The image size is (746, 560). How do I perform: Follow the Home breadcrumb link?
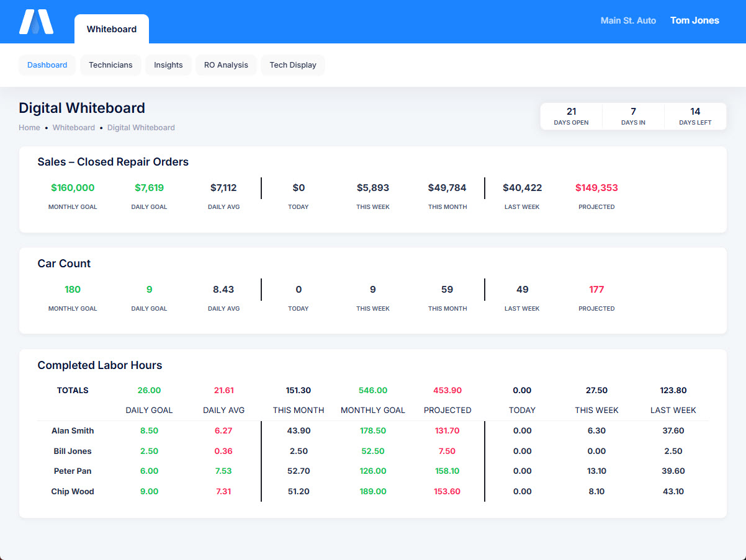(29, 128)
